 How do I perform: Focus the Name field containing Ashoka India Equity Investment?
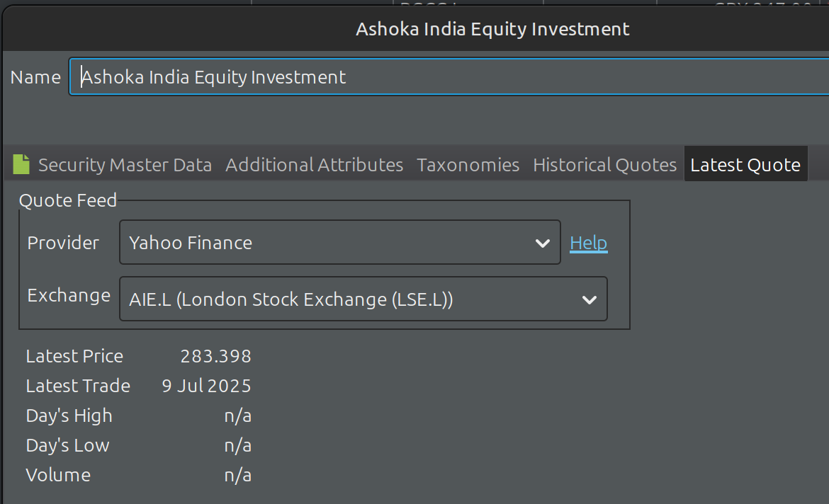pyautogui.click(x=449, y=77)
